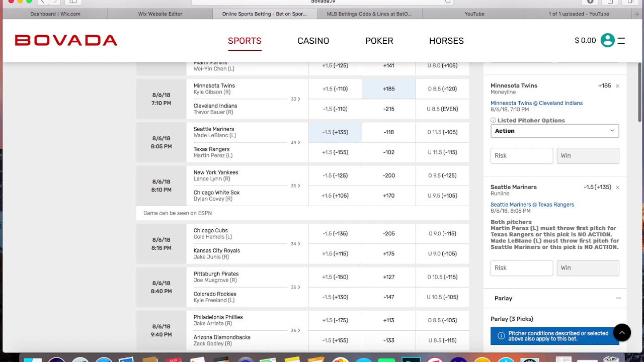Select Cleveland Indians -215 moneyline
The height and width of the screenshot is (362, 644).
388,109
